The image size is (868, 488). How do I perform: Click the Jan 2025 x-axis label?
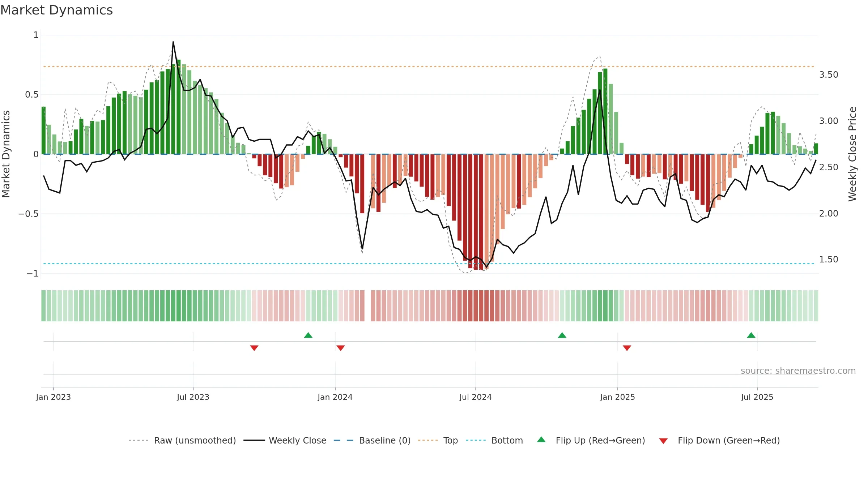coord(618,397)
